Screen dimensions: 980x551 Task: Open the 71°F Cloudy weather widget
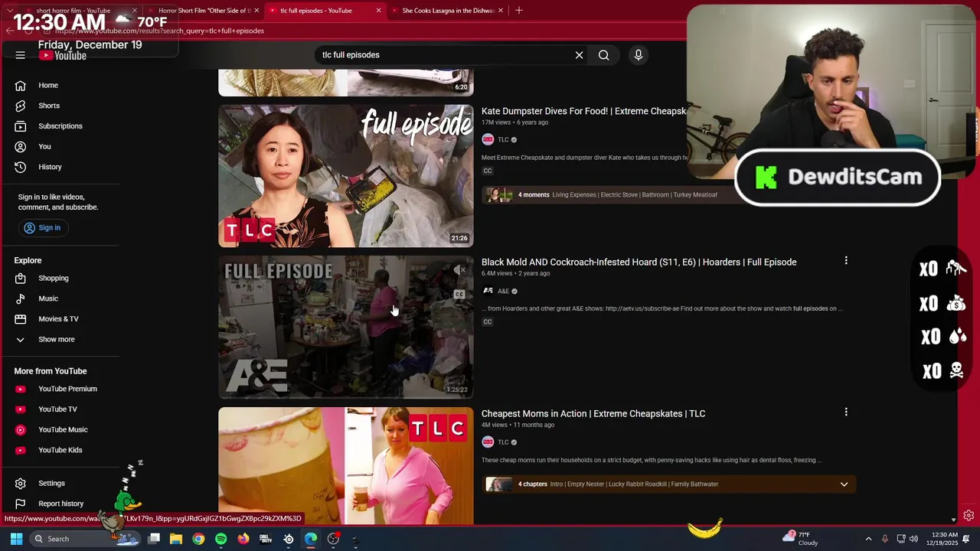pyautogui.click(x=800, y=539)
